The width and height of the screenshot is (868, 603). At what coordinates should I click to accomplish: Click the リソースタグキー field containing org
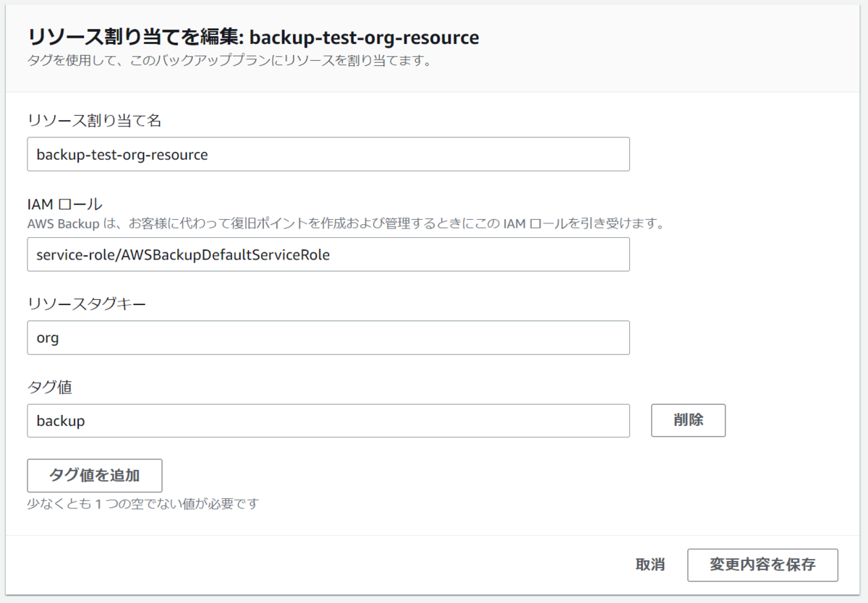(x=328, y=338)
